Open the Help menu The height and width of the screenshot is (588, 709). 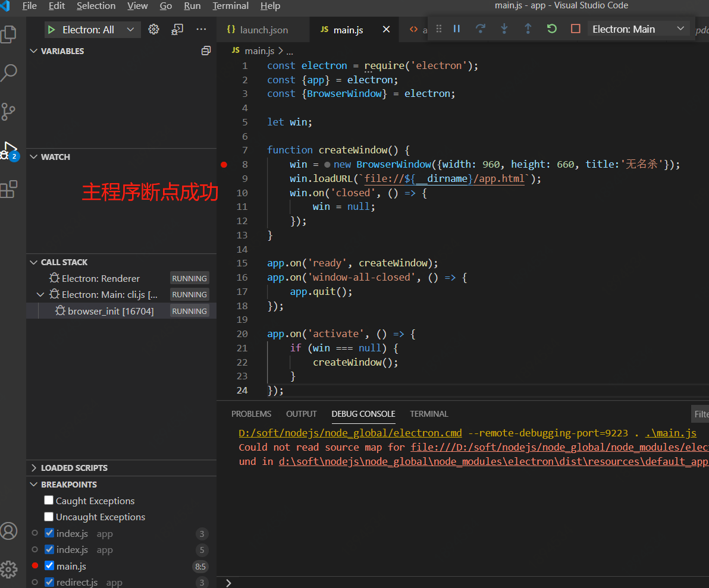pyautogui.click(x=271, y=6)
